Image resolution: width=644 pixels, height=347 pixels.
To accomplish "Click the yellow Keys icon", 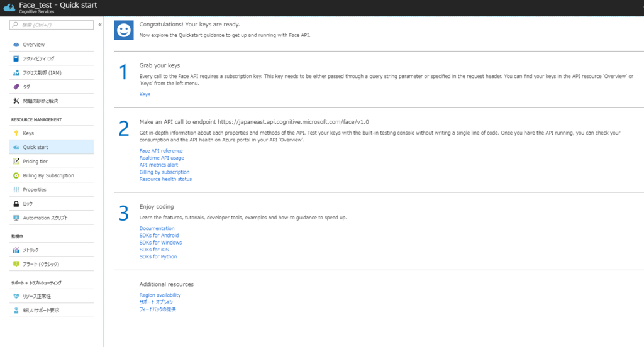I will [x=16, y=133].
